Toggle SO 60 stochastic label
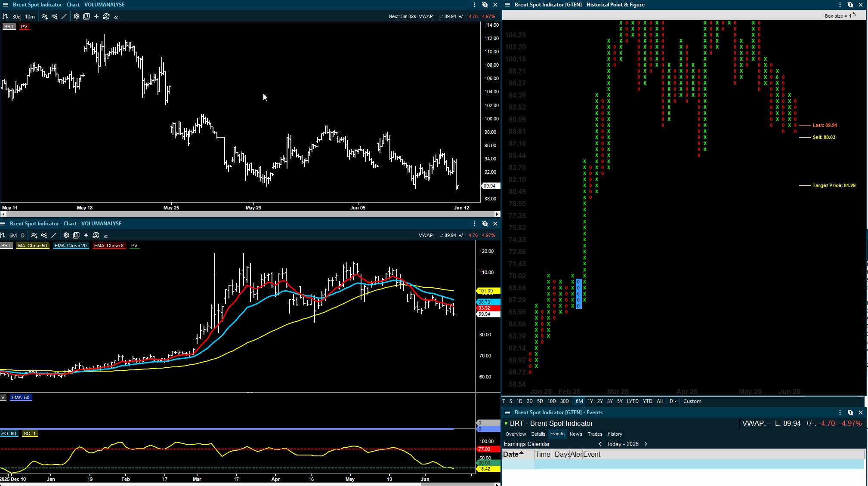Screen dimensions: 868x486 coord(9,434)
